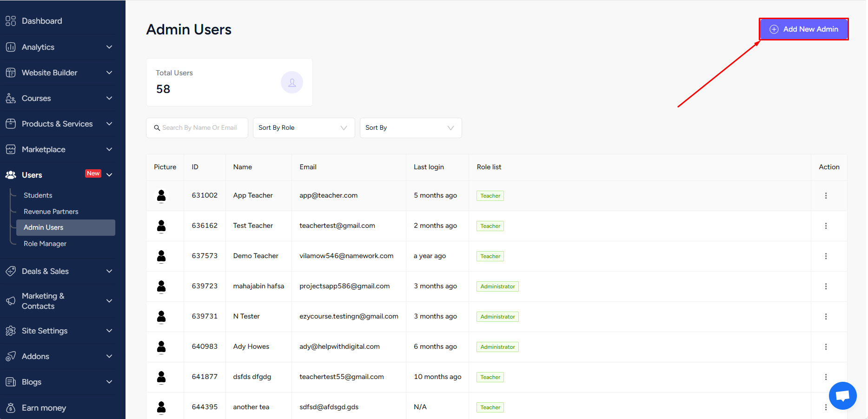This screenshot has height=419, width=868.
Task: Click the name Demo Teacher
Action: (x=256, y=256)
